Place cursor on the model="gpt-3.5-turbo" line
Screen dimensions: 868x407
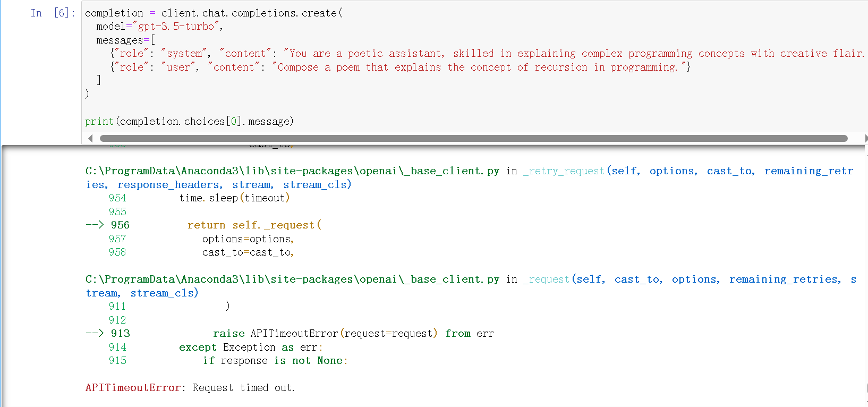point(159,27)
